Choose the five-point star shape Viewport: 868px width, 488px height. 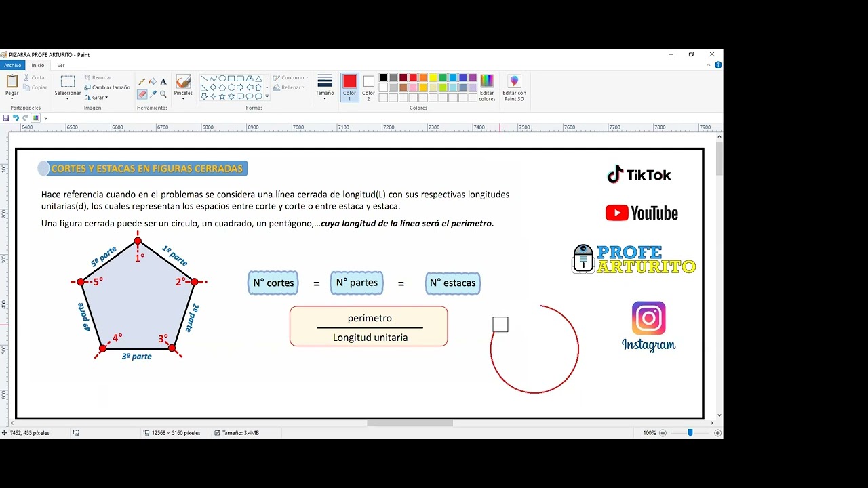222,96
